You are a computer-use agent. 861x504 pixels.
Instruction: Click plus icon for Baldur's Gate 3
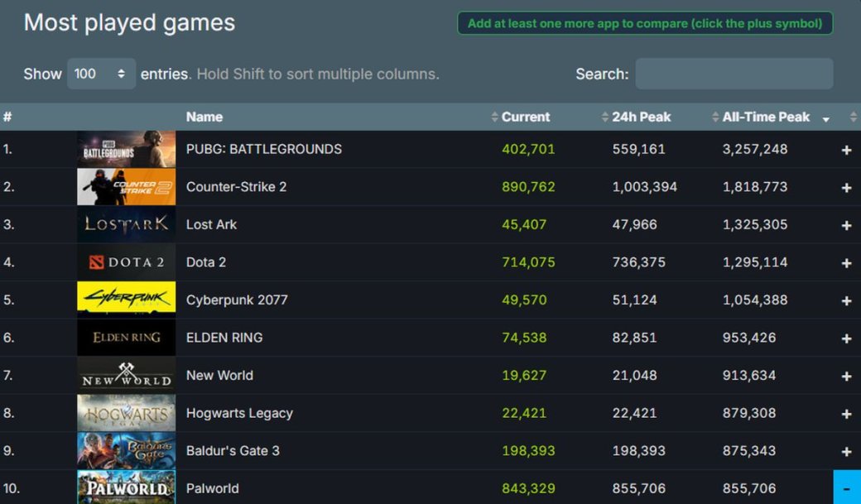pos(846,451)
